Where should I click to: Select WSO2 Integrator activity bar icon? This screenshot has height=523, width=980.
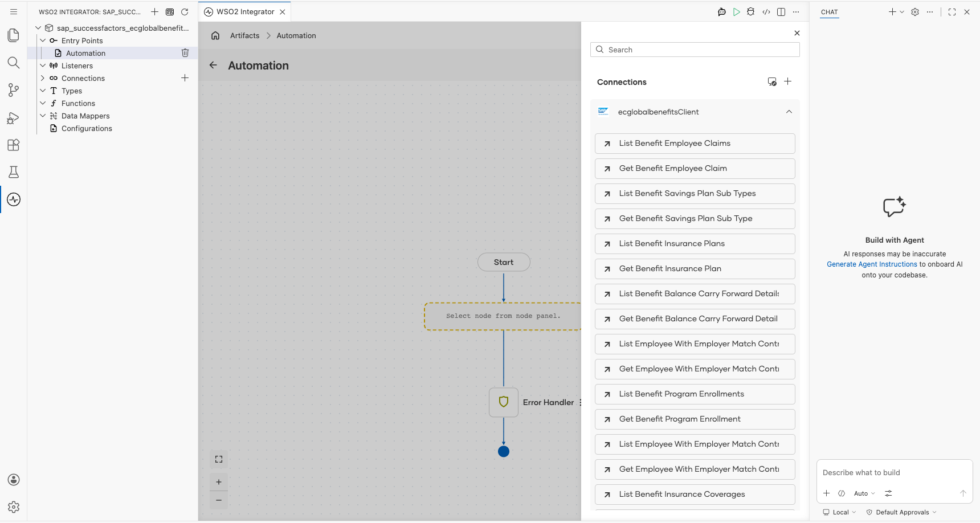tap(14, 199)
